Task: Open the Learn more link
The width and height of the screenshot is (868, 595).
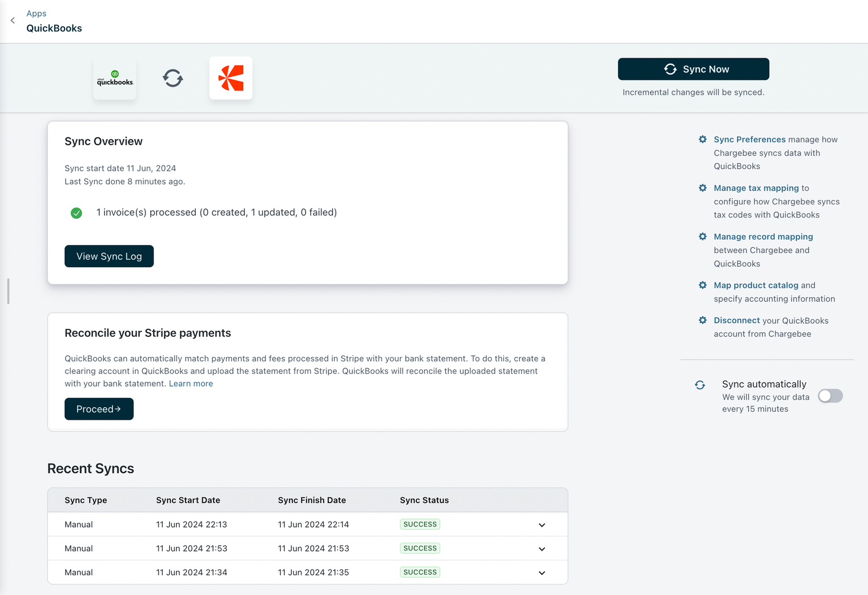Action: pyautogui.click(x=191, y=384)
